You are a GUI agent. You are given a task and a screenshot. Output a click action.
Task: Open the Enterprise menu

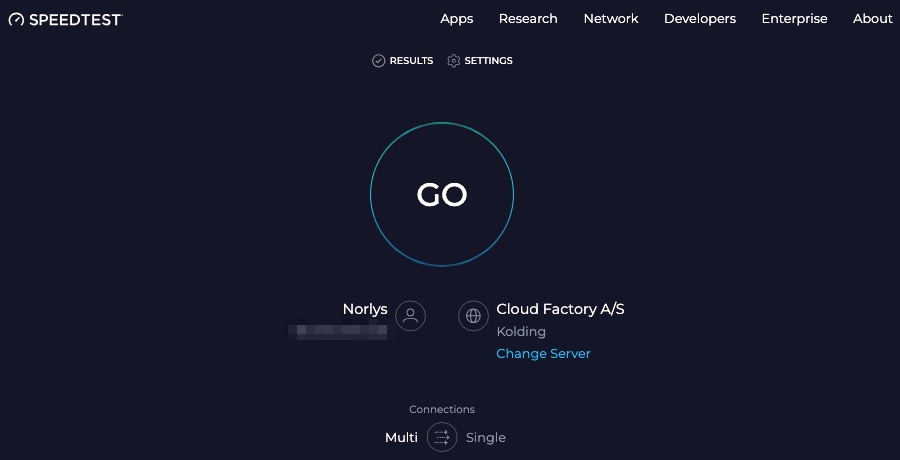click(794, 19)
